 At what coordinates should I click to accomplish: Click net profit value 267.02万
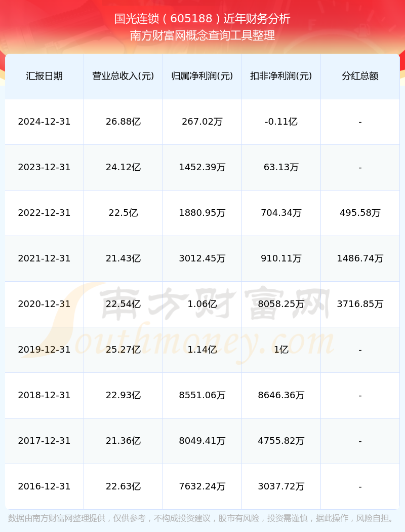click(x=202, y=122)
